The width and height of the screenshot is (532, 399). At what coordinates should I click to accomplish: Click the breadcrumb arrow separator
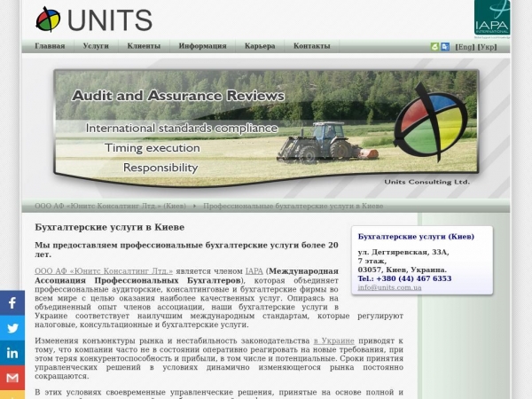click(194, 206)
